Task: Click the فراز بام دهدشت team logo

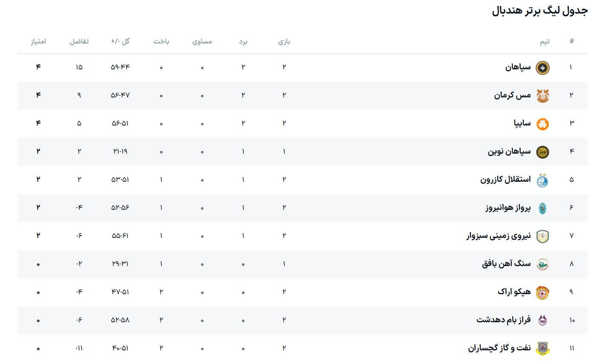Action: pyautogui.click(x=542, y=321)
